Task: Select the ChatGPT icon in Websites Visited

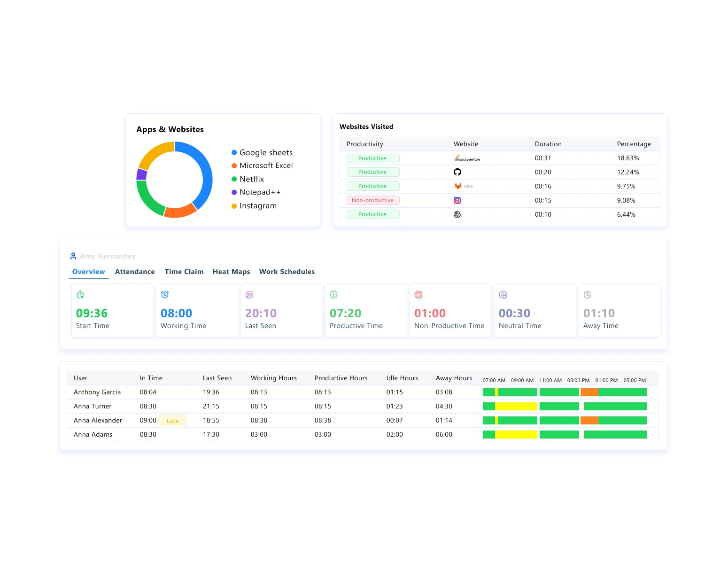Action: pyautogui.click(x=458, y=214)
